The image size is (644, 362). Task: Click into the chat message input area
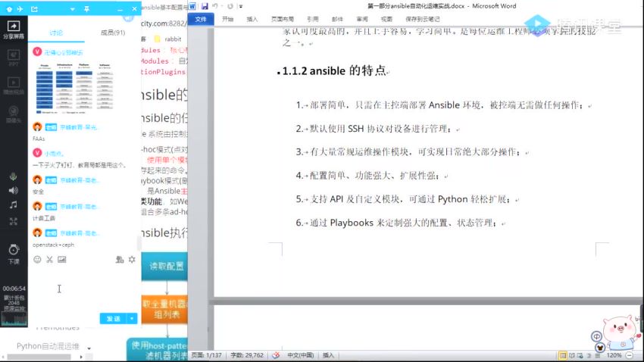84,289
